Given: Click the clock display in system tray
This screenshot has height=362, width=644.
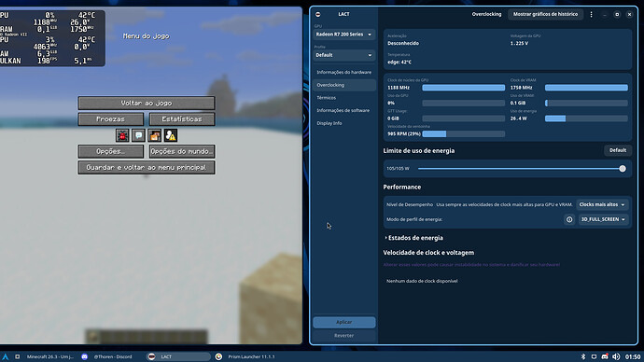Looking at the screenshot, I should pos(633,356).
